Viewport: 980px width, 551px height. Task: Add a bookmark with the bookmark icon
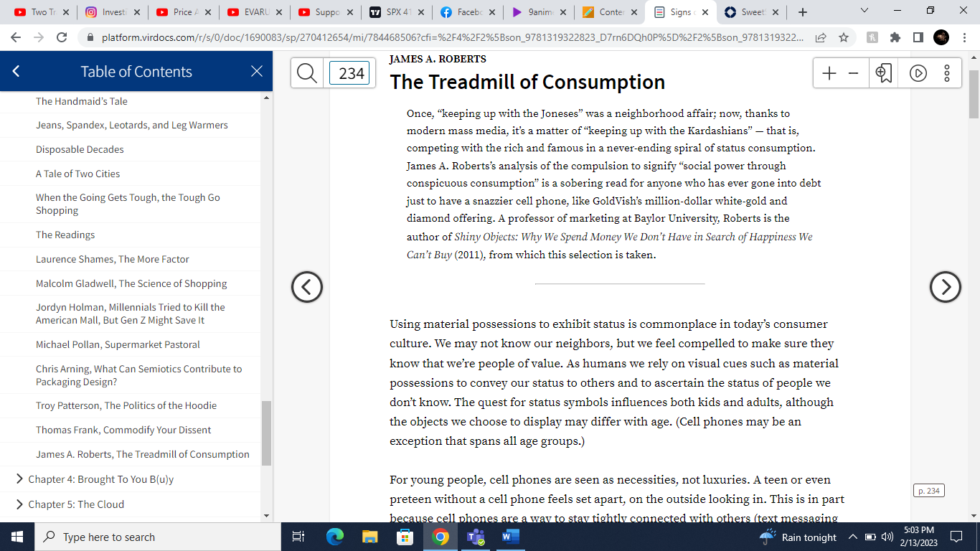(884, 73)
